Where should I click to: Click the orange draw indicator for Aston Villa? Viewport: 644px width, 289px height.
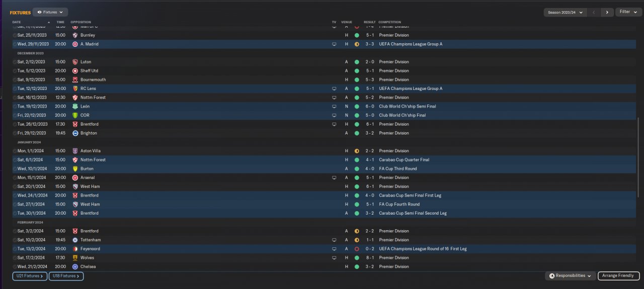tap(357, 151)
